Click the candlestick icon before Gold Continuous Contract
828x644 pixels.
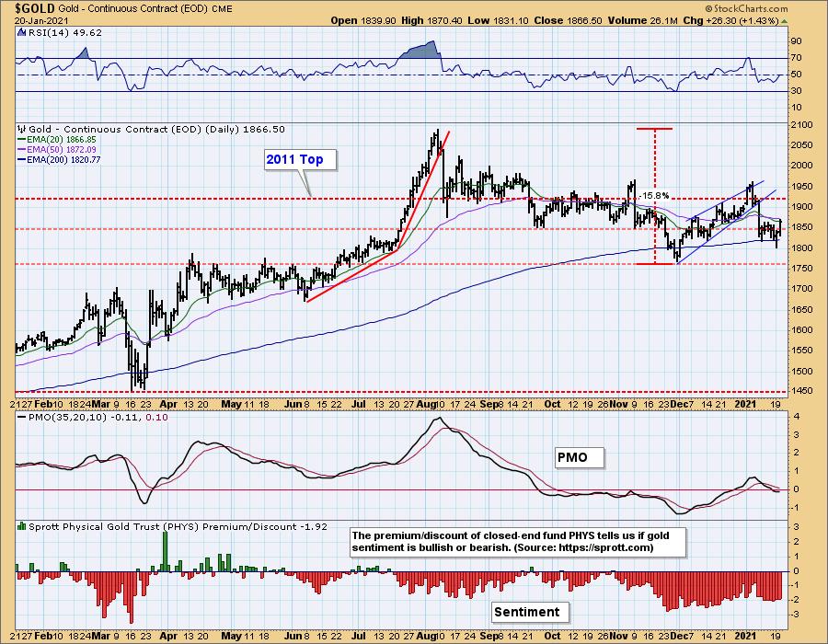pyautogui.click(x=22, y=129)
